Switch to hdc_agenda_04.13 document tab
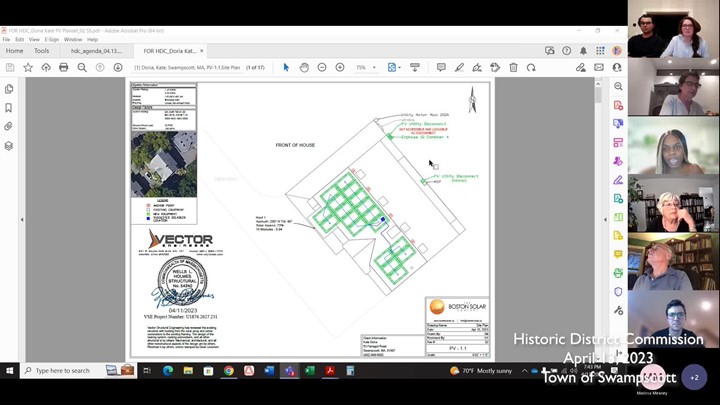Screen dimensions: 720x405 click(x=96, y=51)
